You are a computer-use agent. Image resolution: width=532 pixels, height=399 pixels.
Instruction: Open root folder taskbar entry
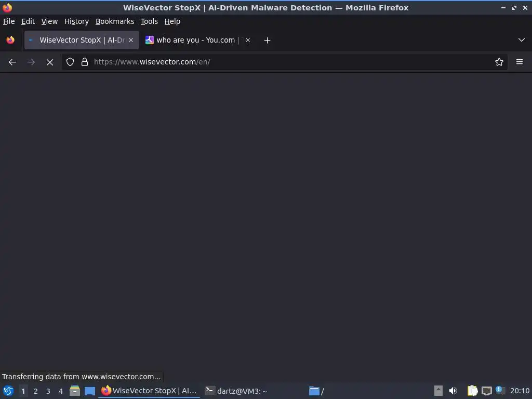click(316, 391)
